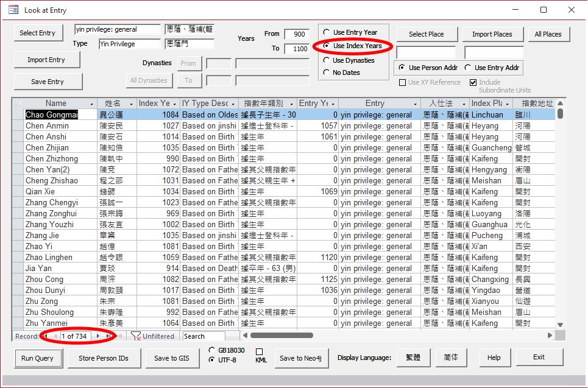This screenshot has height=388, width=588.
Task: Open the 姓名 column header dropdown
Action: coord(132,104)
